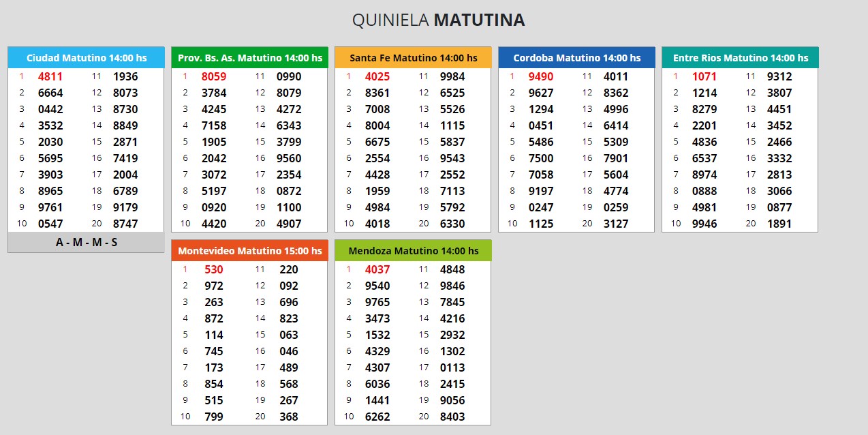The image size is (868, 435).
Task: Open the Montevideo Matutino 15:00 hs header
Action: (x=249, y=251)
